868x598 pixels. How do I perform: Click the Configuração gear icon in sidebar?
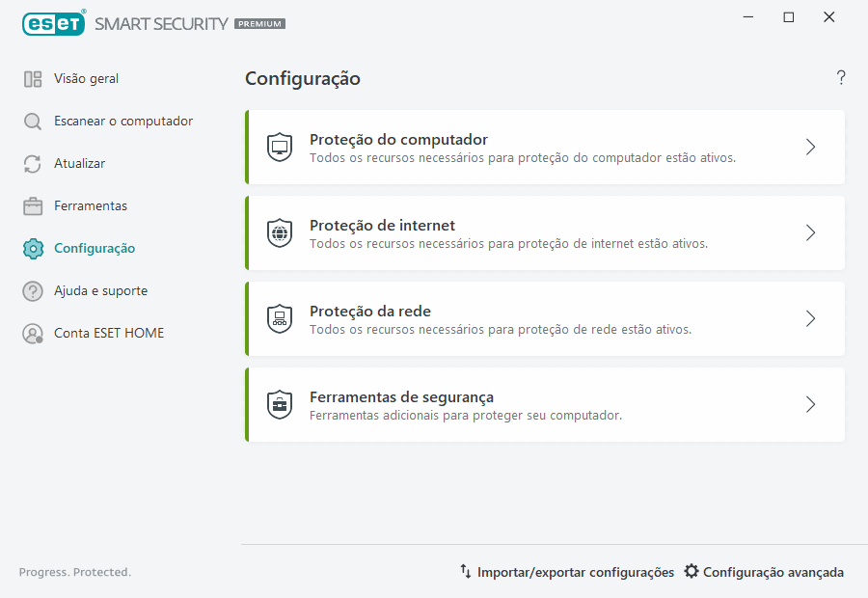point(31,248)
